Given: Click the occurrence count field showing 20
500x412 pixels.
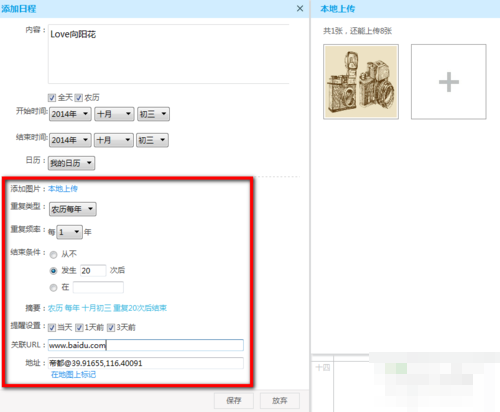Looking at the screenshot, I should (93, 270).
